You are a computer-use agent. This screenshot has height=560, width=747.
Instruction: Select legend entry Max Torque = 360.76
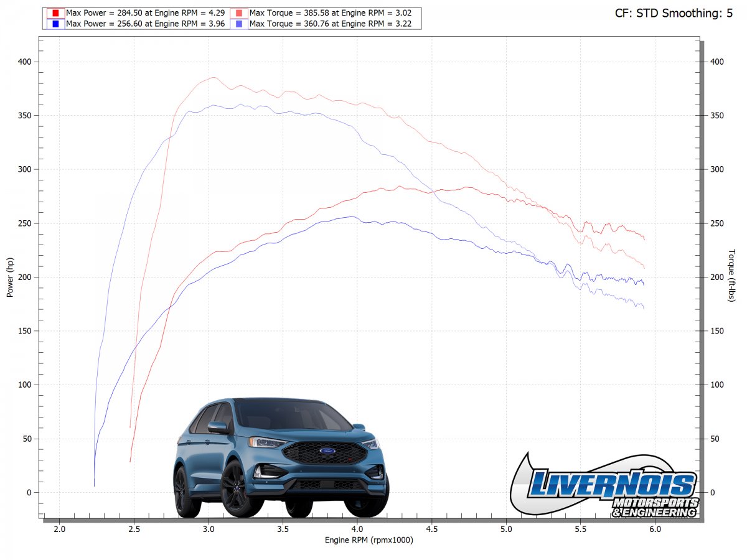tap(330, 24)
